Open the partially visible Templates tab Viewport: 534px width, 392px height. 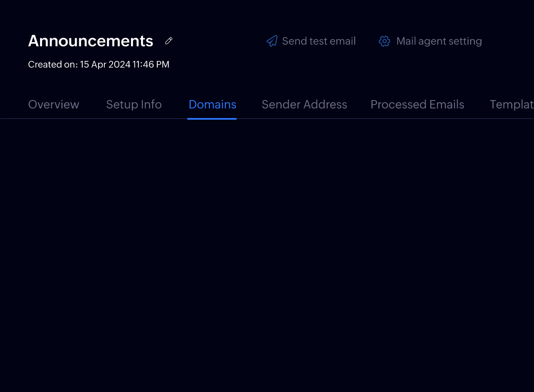click(x=511, y=104)
